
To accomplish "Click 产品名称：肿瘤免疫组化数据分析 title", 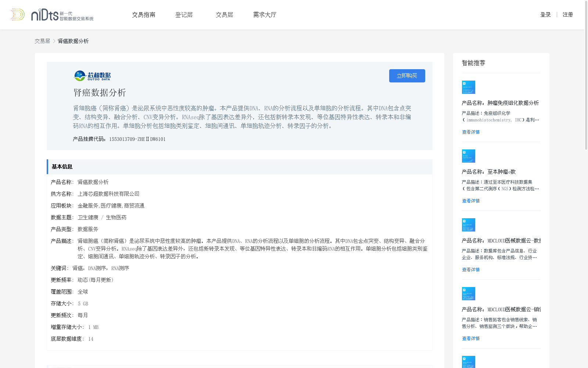I will click(x=501, y=103).
